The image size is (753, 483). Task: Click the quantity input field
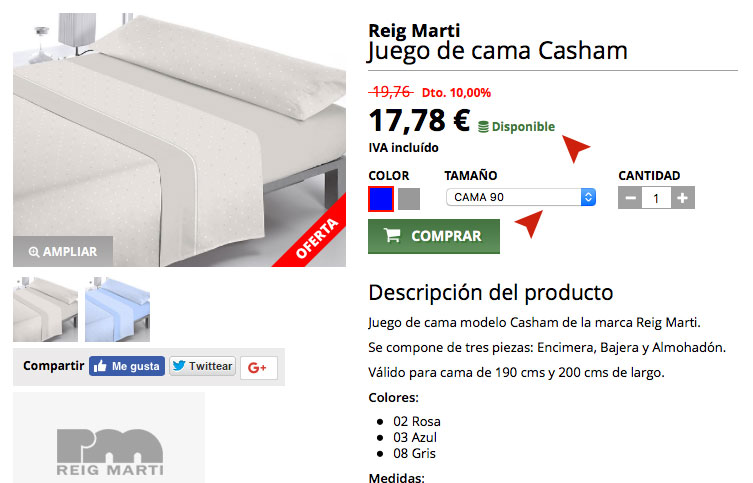coord(656,198)
